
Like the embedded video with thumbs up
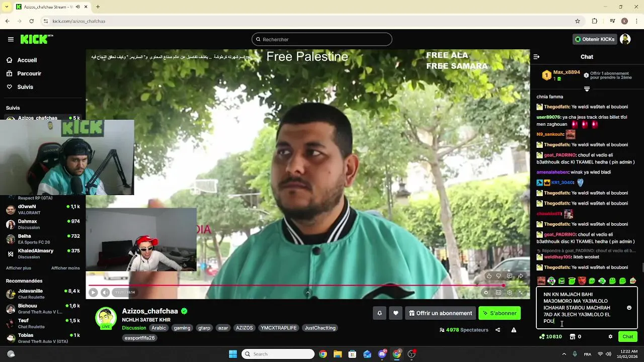[x=489, y=276]
